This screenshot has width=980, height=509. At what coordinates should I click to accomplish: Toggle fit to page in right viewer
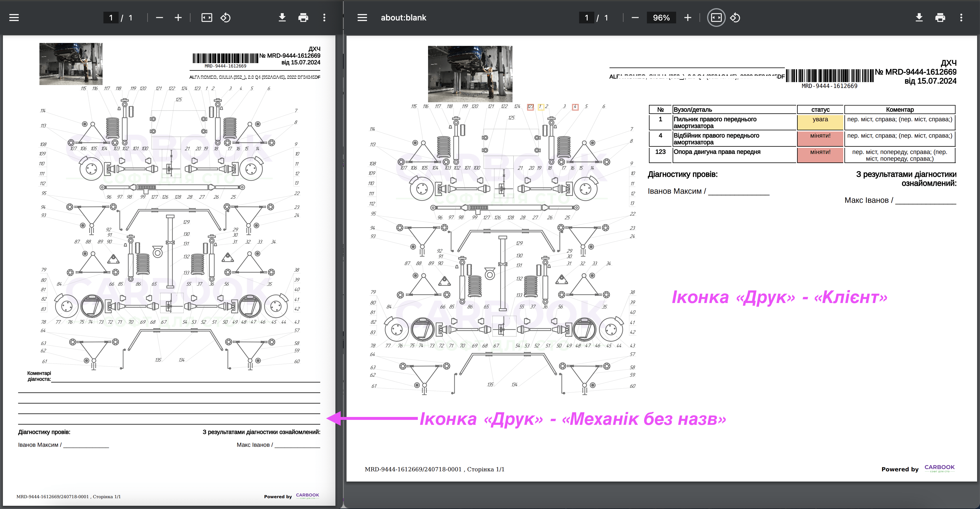[x=716, y=18]
